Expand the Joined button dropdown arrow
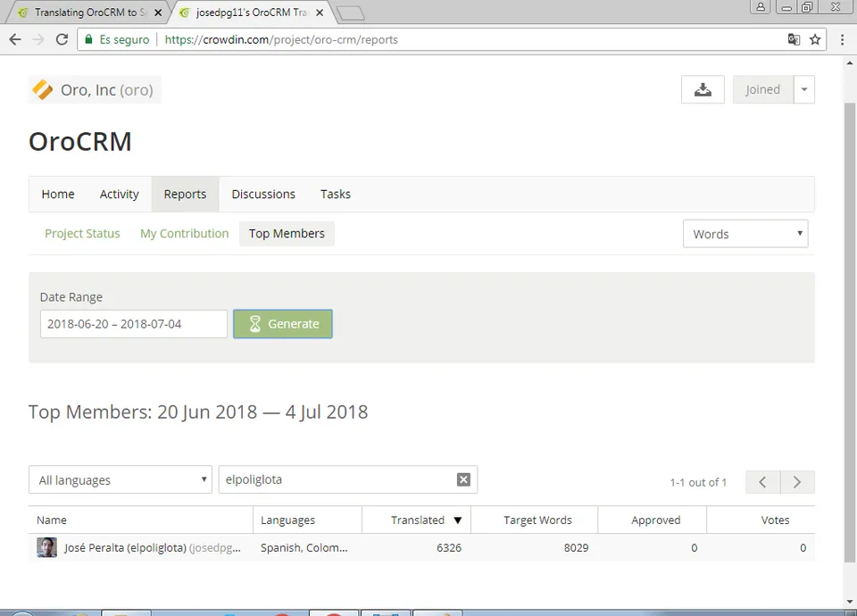857x616 pixels. pyautogui.click(x=804, y=89)
